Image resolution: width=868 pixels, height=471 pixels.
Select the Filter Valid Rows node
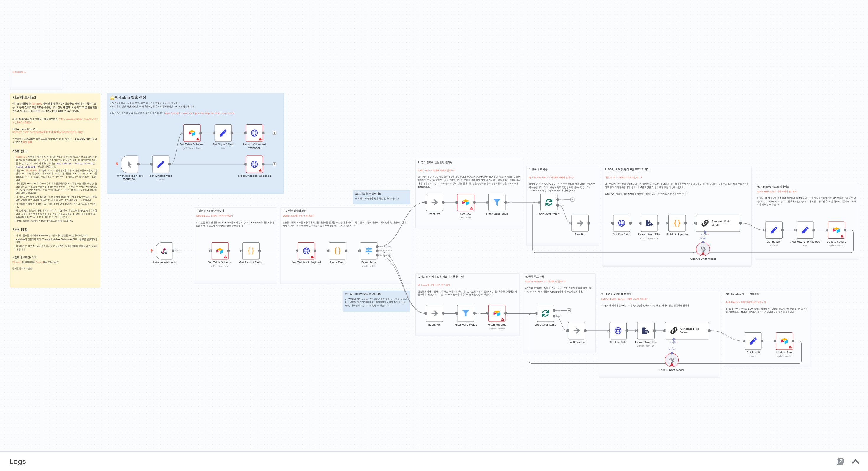click(x=497, y=202)
